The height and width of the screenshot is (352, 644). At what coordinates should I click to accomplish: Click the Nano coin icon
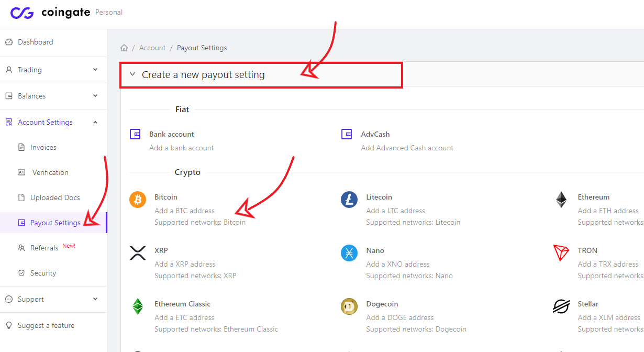[349, 253]
